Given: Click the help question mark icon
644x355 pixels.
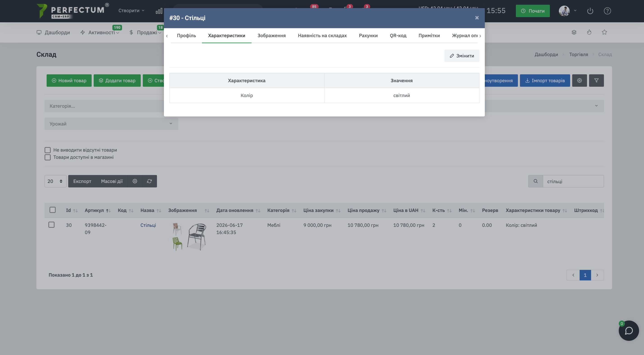Looking at the screenshot, I should 607,11.
